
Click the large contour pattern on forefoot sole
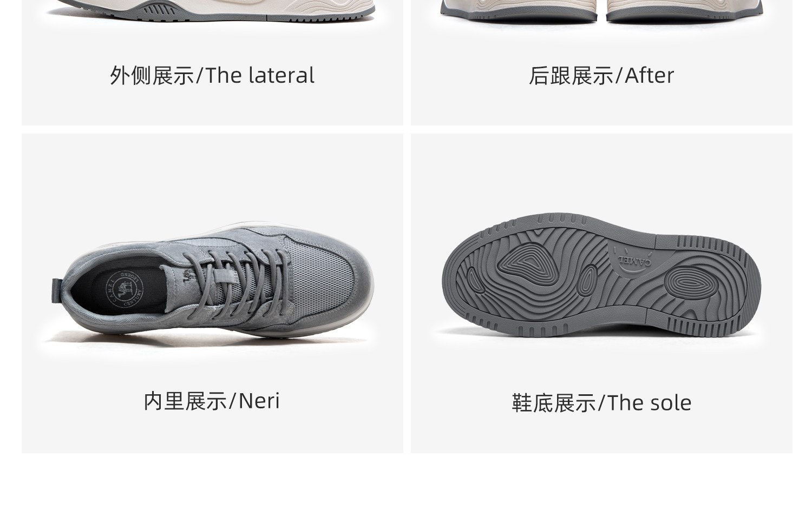click(527, 264)
